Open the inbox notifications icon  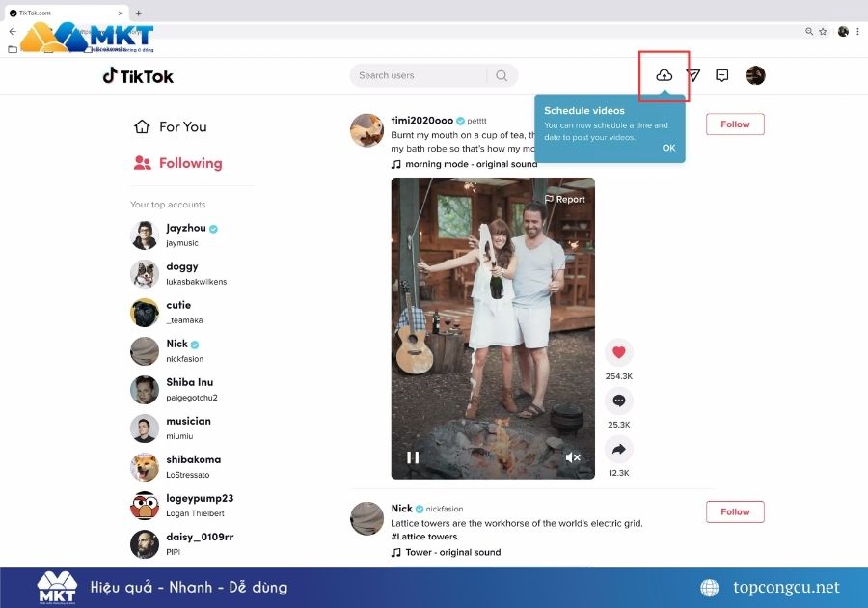(x=721, y=75)
